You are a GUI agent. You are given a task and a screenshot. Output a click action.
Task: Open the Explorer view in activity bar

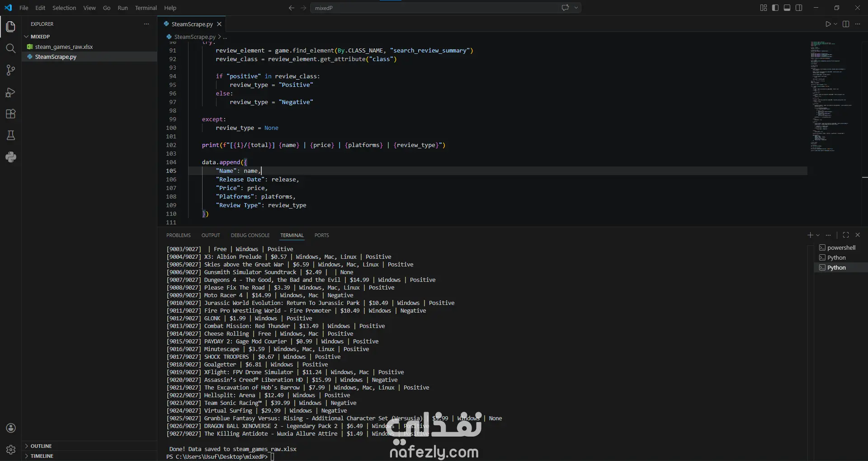(x=11, y=27)
